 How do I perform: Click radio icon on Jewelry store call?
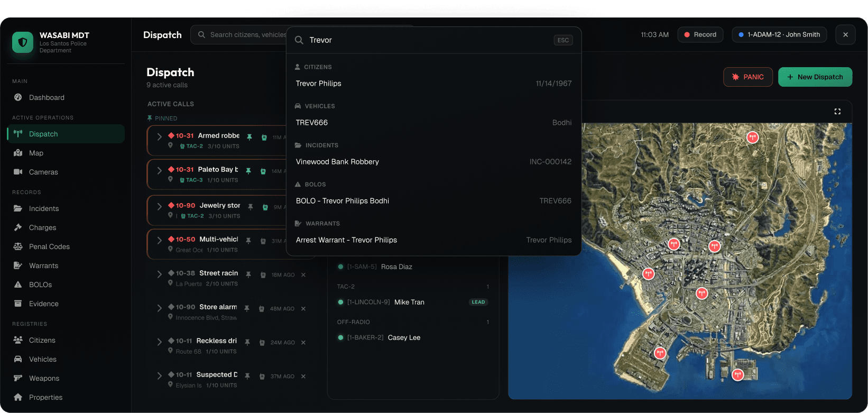pos(265,207)
